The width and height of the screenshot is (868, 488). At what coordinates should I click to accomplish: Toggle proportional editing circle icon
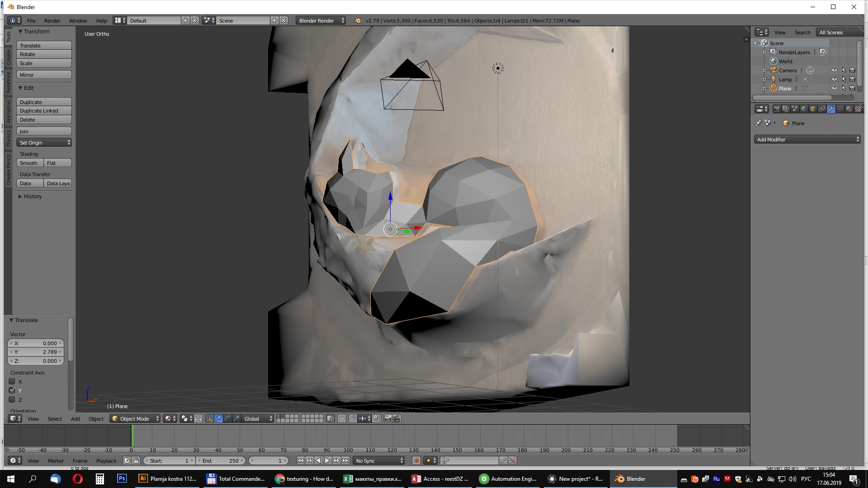(x=342, y=419)
